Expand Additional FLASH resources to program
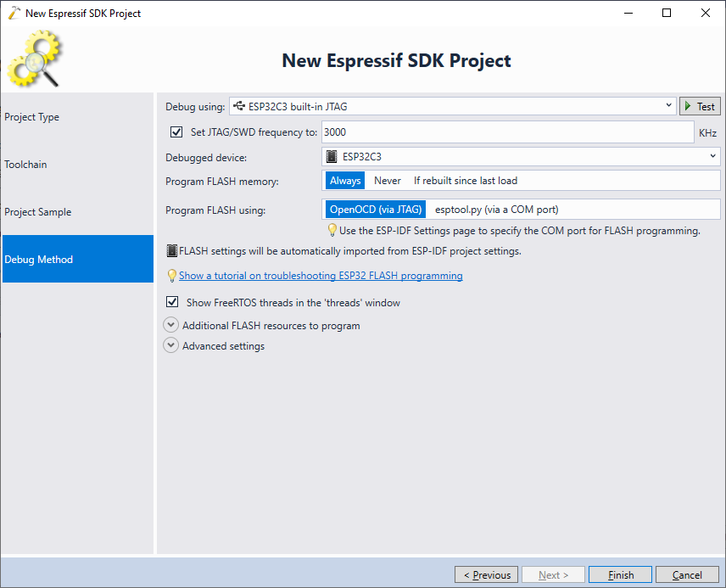 170,325
